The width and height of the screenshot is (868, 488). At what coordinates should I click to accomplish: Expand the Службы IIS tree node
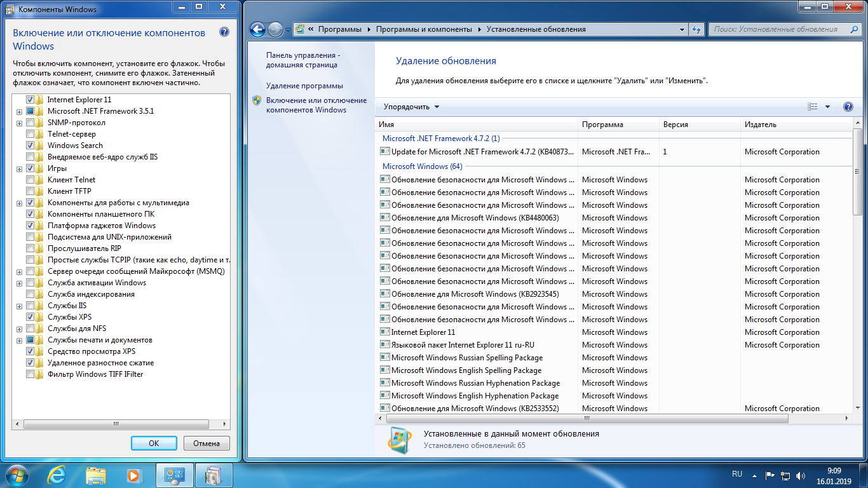(20, 306)
